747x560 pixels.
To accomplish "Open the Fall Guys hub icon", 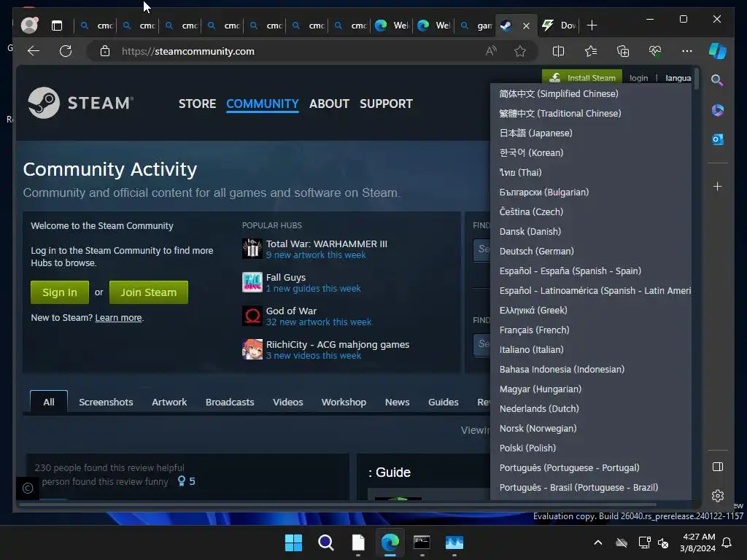I will tap(252, 282).
